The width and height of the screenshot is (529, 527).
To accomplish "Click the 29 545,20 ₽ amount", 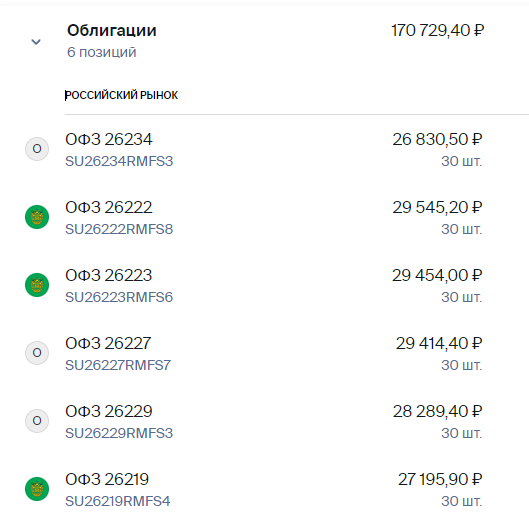I will [437, 207].
